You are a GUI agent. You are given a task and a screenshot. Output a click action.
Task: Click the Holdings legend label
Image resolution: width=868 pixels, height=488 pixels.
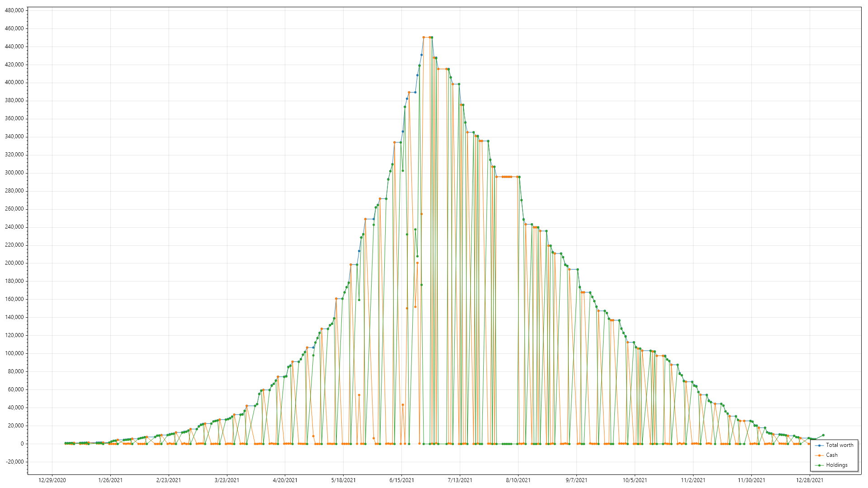click(x=836, y=465)
